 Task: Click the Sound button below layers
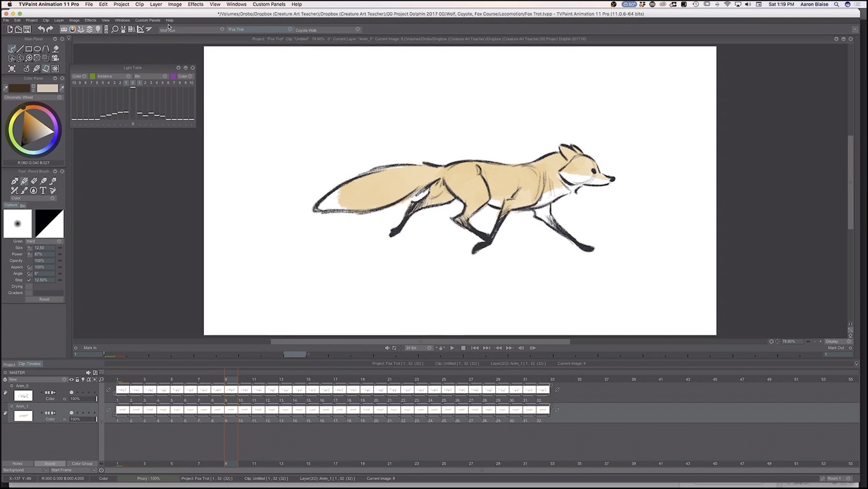click(50, 463)
